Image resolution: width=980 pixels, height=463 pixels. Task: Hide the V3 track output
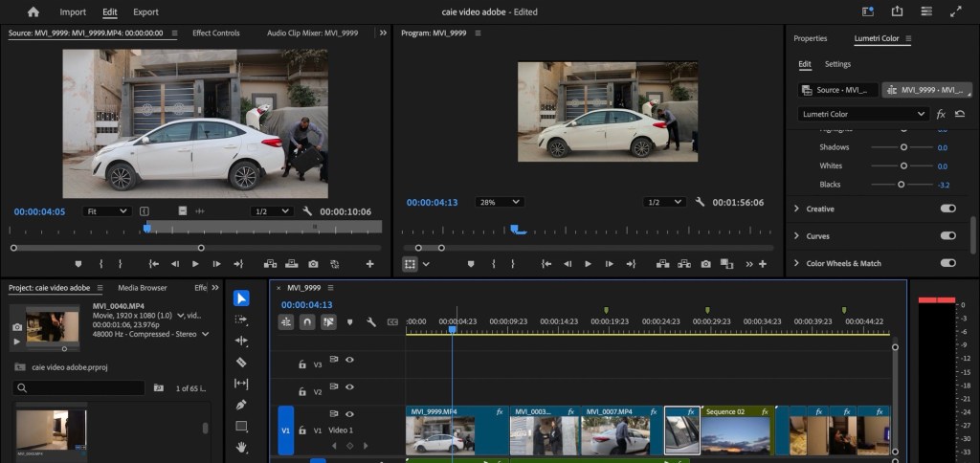pos(349,360)
